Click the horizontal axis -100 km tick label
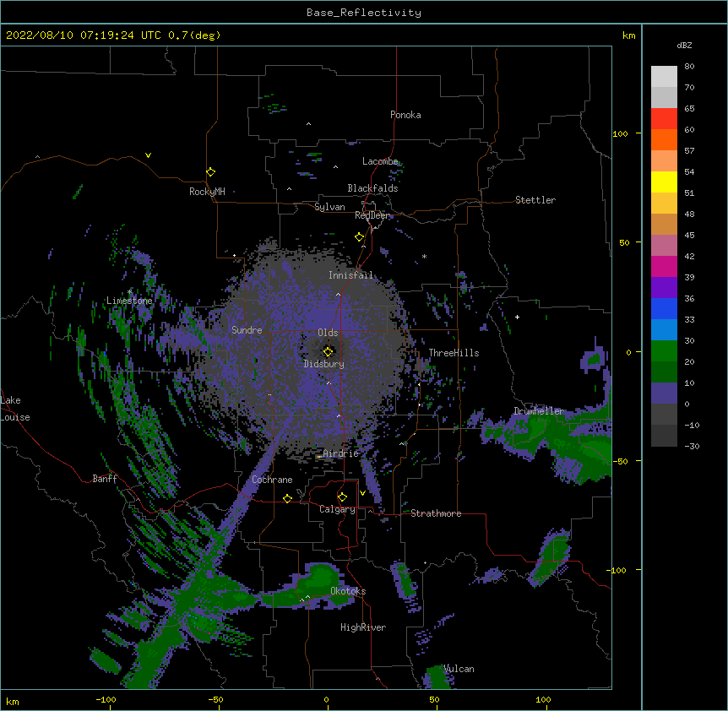The width and height of the screenshot is (728, 711). [x=106, y=699]
